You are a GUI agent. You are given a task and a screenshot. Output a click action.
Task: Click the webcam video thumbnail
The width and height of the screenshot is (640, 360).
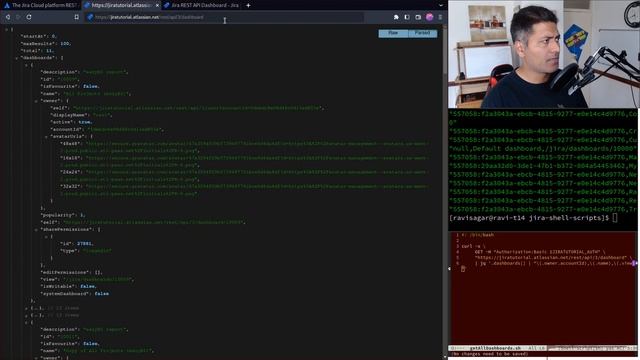pyautogui.click(x=544, y=54)
